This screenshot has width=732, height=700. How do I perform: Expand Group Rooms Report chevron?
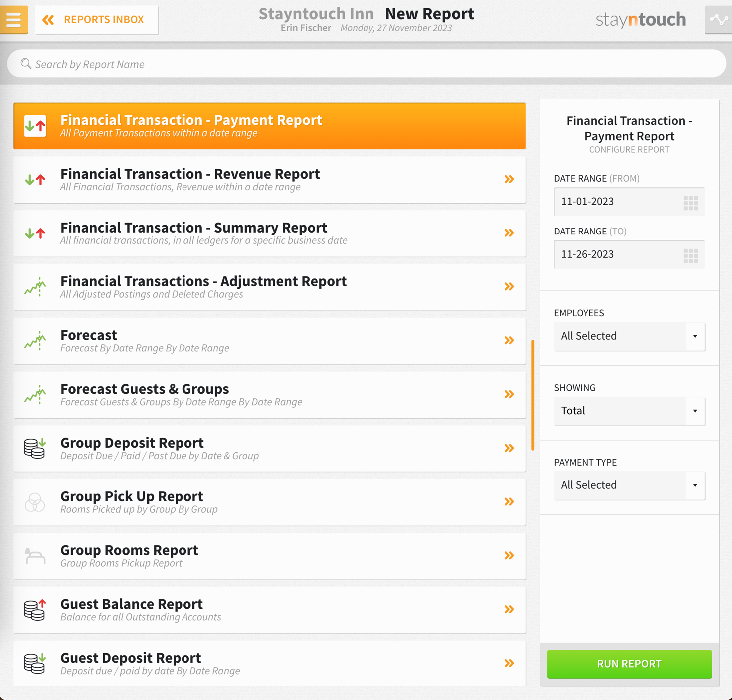[509, 556]
